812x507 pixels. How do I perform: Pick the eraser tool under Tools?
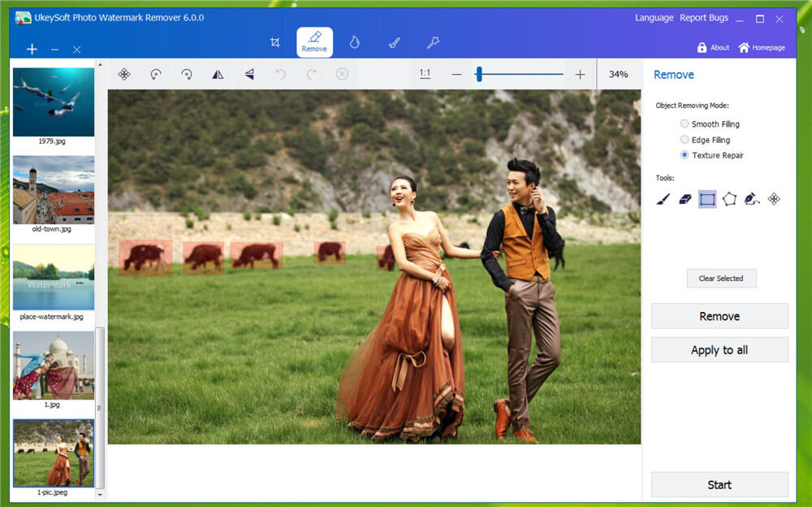pos(685,199)
